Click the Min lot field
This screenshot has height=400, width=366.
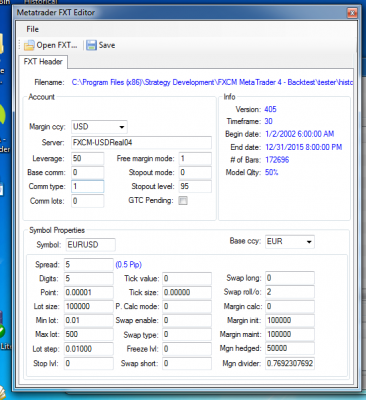click(88, 320)
